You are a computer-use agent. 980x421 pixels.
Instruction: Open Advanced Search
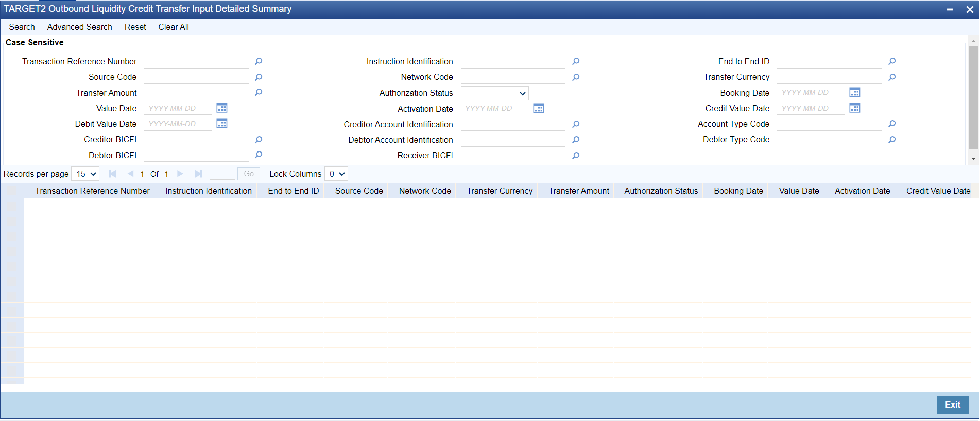coord(80,27)
